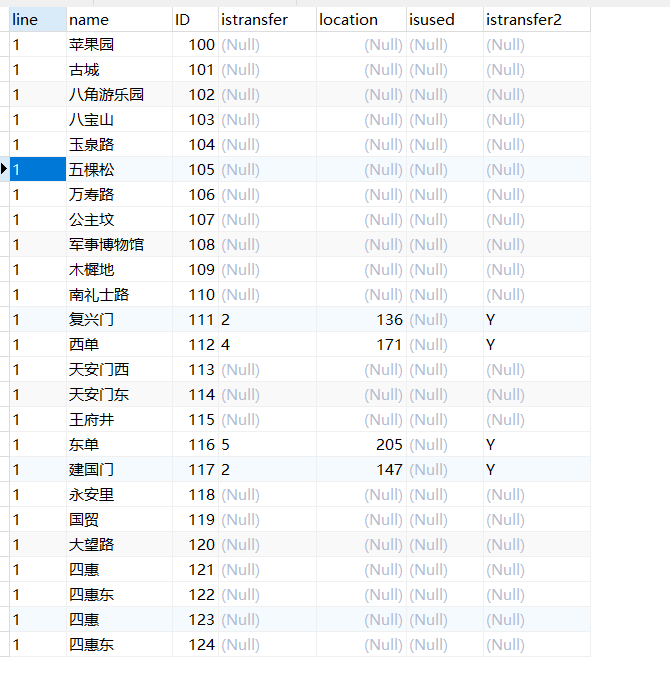Select name cell 木樨地

[119, 270]
